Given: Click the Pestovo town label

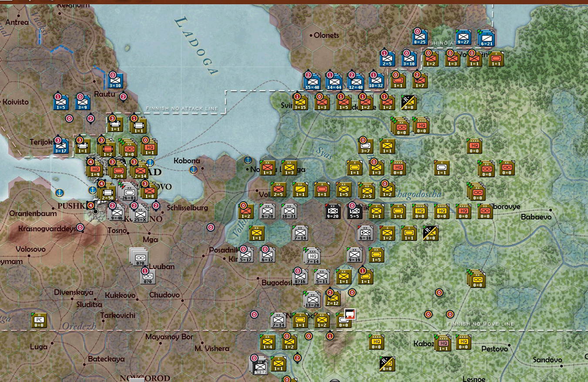Looking at the screenshot, I should point(495,349).
